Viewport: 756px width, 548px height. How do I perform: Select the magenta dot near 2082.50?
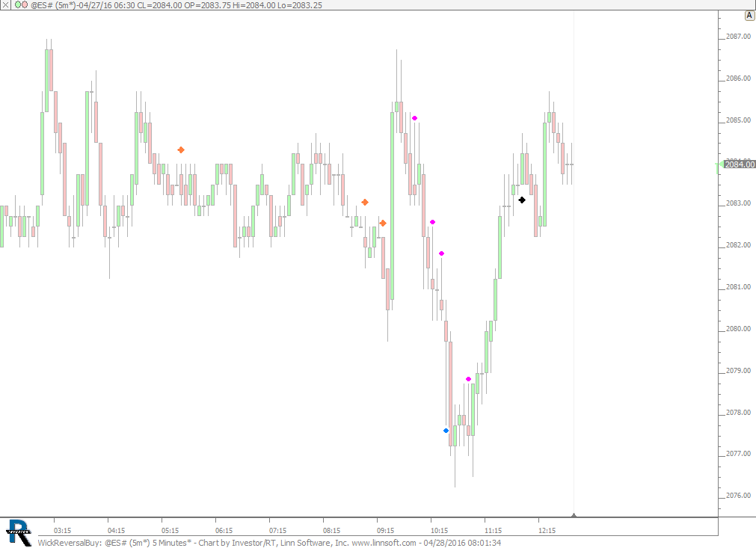pyautogui.click(x=432, y=222)
